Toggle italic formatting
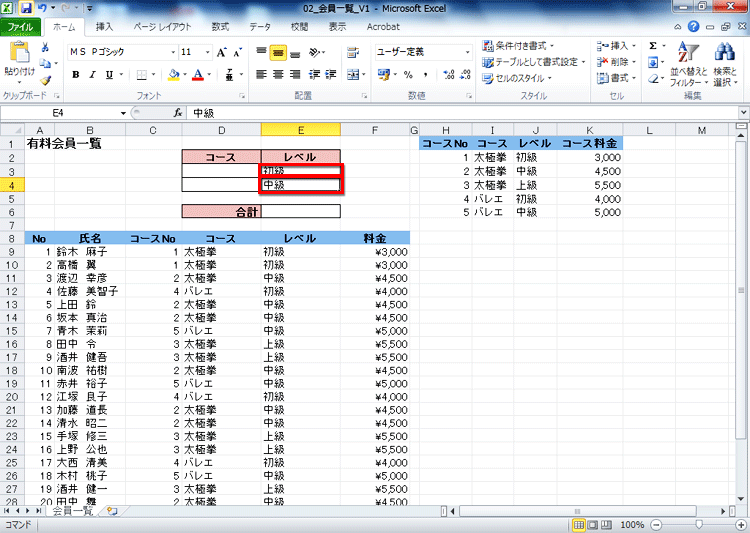750x533 pixels. point(92,75)
